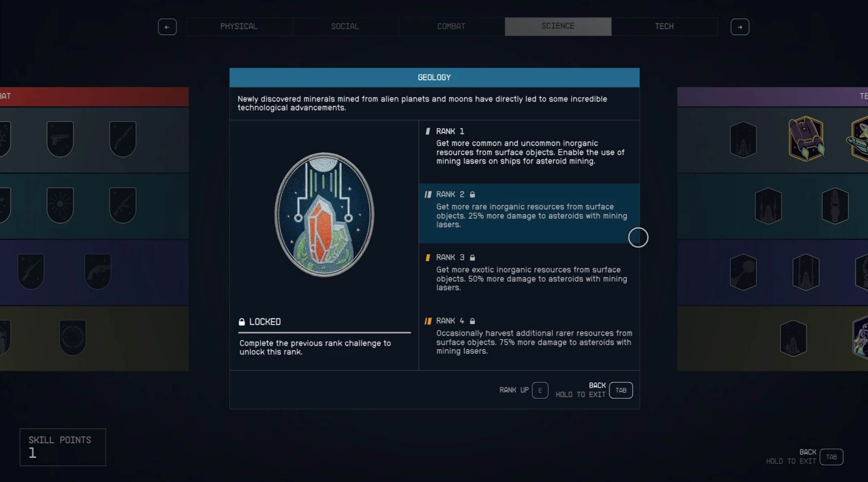The width and height of the screenshot is (868, 482).
Task: Click the pistol skill badge icon
Action: [60, 139]
